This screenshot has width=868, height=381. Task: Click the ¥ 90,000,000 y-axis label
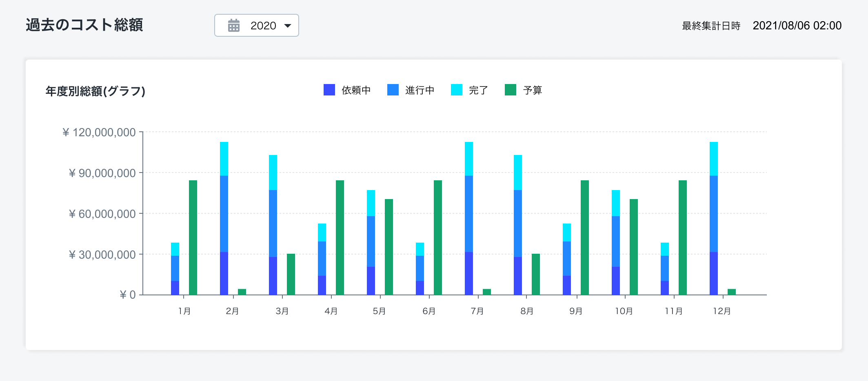[102, 173]
